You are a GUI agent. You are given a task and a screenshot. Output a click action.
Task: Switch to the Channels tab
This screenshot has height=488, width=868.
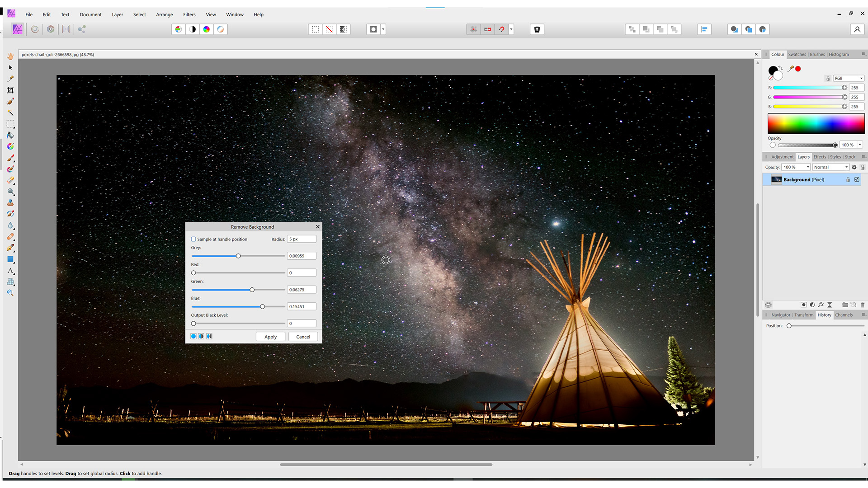(x=844, y=314)
